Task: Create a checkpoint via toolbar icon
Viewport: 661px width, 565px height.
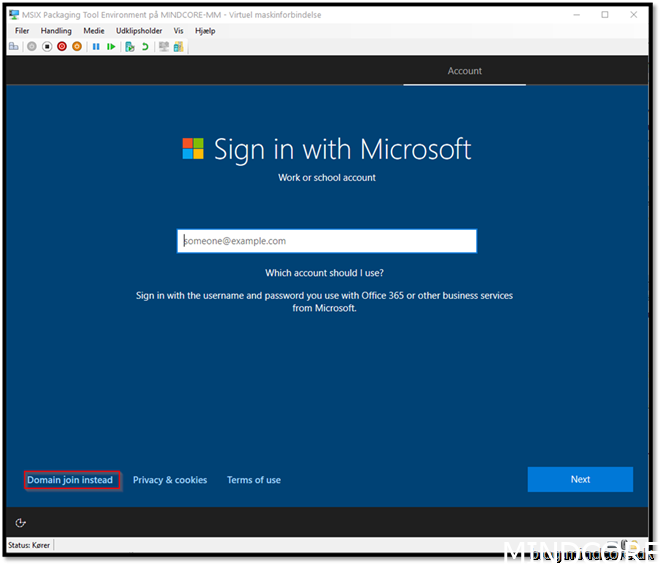Action: pyautogui.click(x=130, y=46)
